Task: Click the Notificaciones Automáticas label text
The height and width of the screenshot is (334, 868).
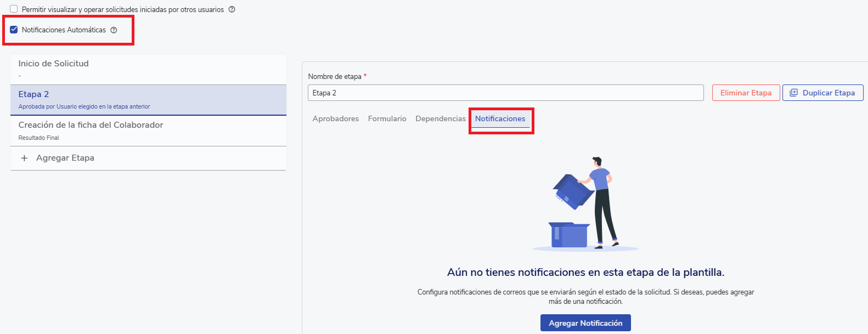Action: click(64, 30)
